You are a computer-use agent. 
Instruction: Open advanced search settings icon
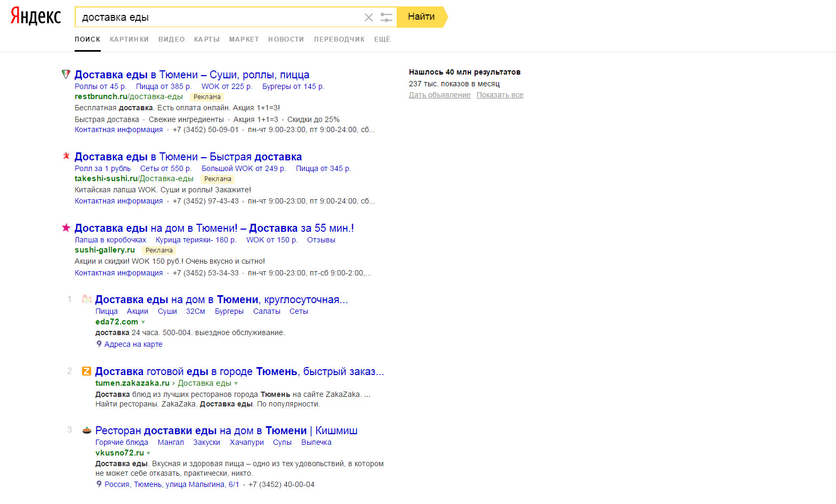point(387,18)
